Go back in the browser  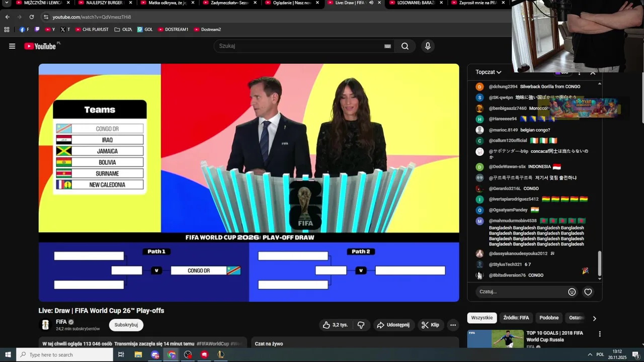(x=7, y=17)
